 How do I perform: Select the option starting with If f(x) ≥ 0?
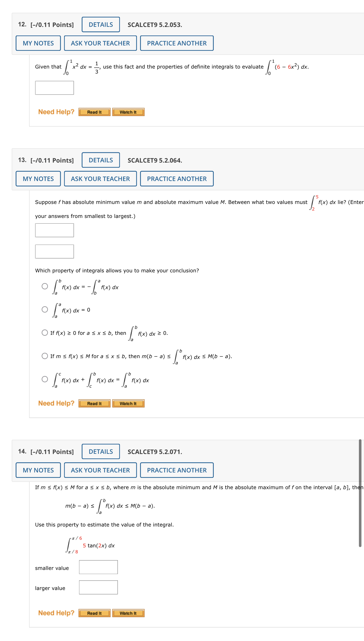tap(45, 332)
